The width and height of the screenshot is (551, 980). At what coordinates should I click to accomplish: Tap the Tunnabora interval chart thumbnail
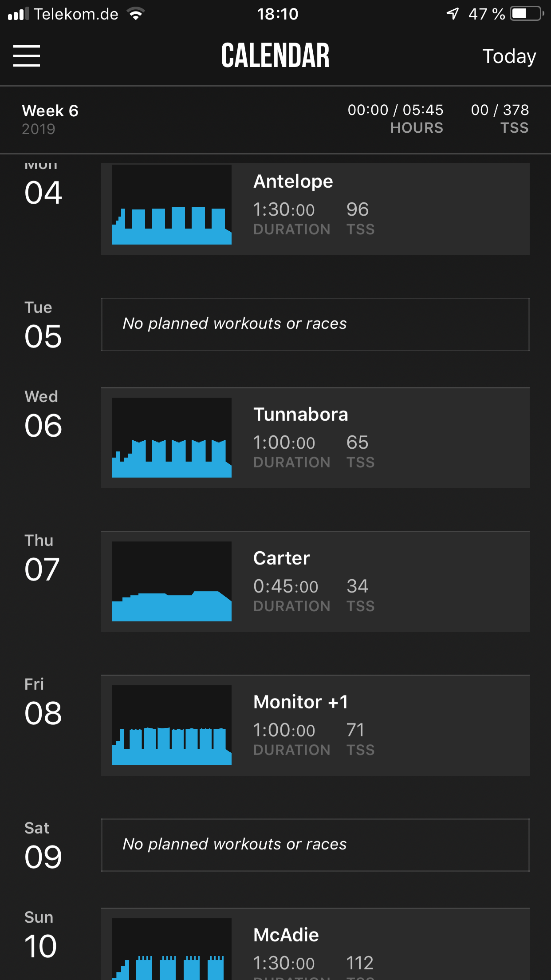172,438
